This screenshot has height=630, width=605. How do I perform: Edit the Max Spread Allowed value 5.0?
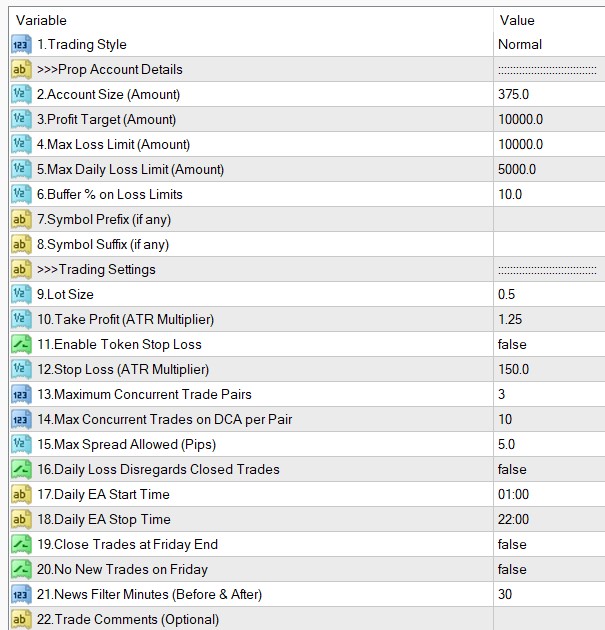pyautogui.click(x=547, y=444)
